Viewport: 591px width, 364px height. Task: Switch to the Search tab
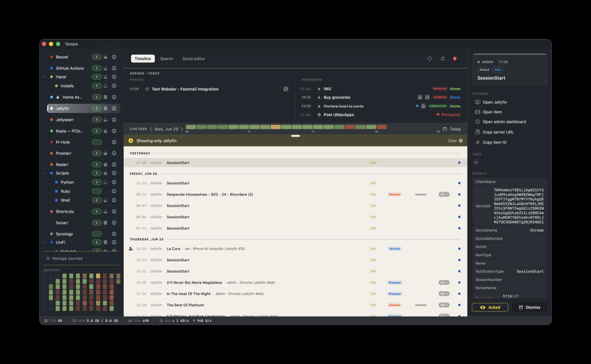[x=167, y=59]
